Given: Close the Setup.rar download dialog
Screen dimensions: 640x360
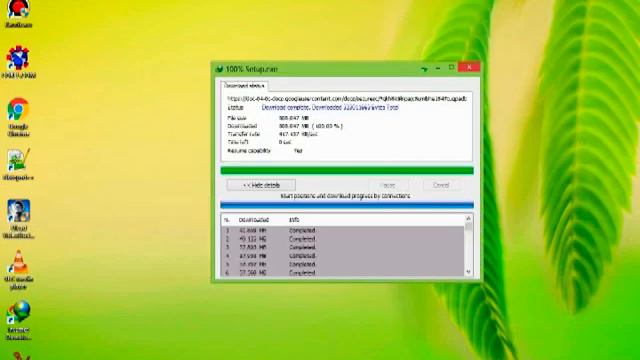Looking at the screenshot, I should tap(469, 67).
